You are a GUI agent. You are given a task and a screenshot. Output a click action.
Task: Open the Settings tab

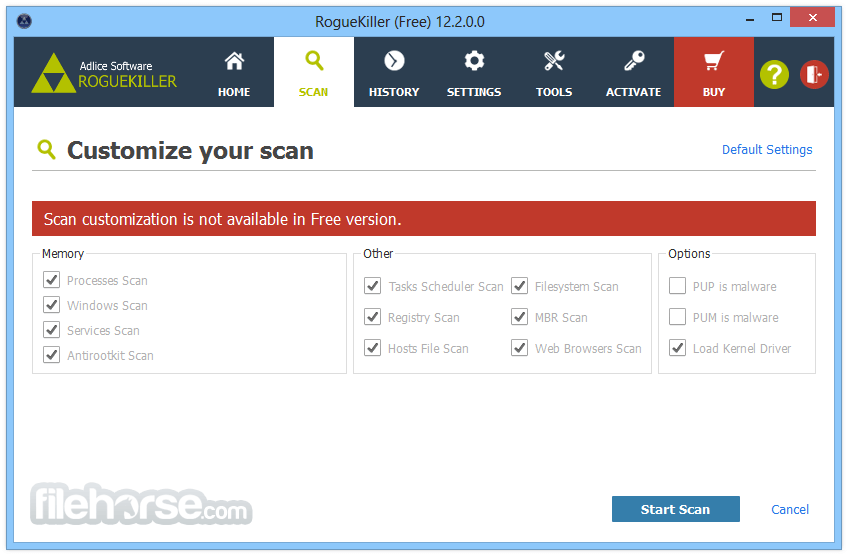pyautogui.click(x=474, y=72)
